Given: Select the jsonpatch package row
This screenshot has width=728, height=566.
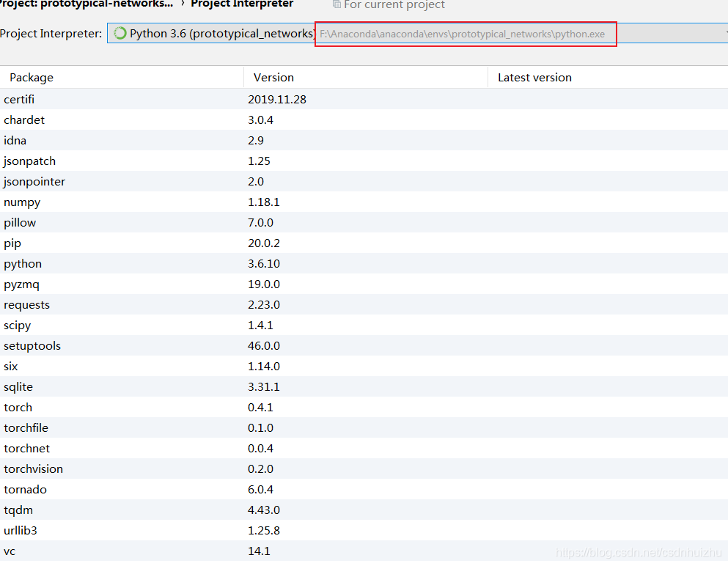Looking at the screenshot, I should point(364,161).
